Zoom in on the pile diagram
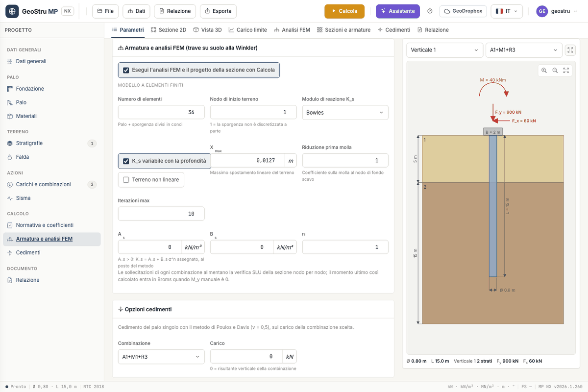 544,70
